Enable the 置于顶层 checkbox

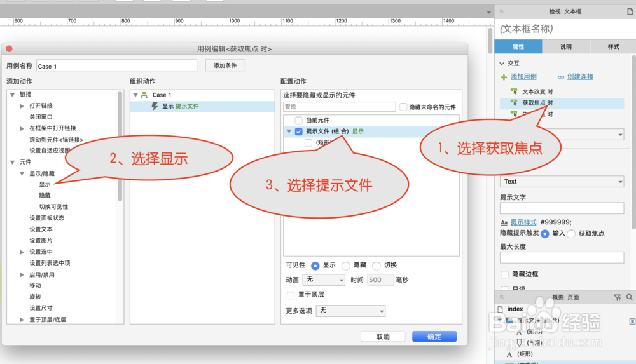pyautogui.click(x=291, y=295)
